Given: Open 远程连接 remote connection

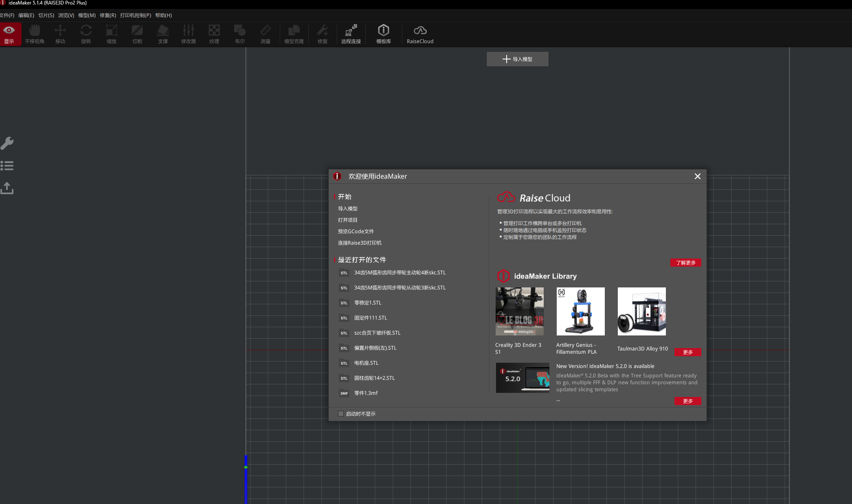Looking at the screenshot, I should click(351, 34).
